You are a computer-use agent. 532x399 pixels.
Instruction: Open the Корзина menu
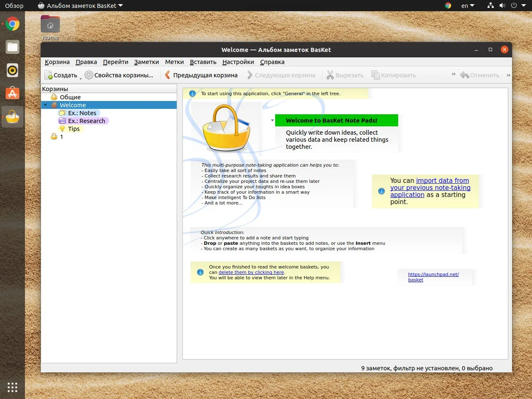pyautogui.click(x=57, y=62)
